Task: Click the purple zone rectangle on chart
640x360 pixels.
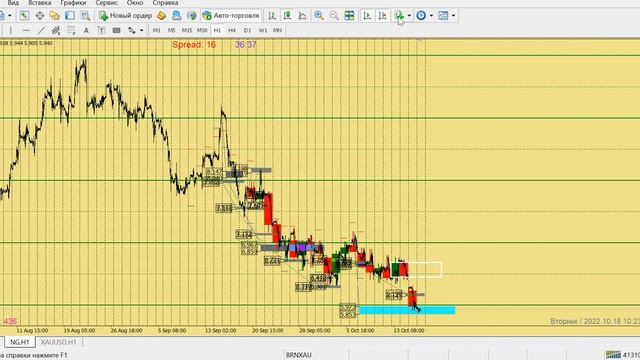Action: (x=303, y=247)
